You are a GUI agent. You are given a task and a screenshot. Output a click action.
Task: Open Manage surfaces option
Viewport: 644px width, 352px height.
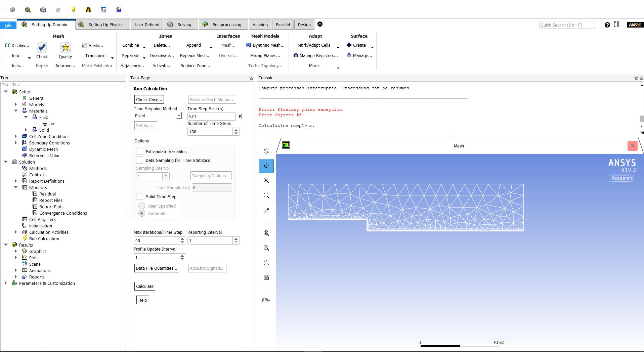pos(359,56)
